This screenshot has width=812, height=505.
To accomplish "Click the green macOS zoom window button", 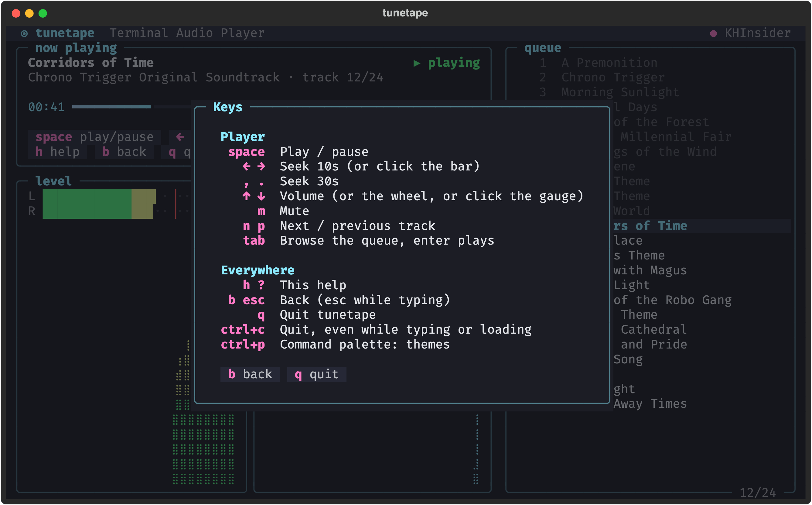I will [x=43, y=13].
